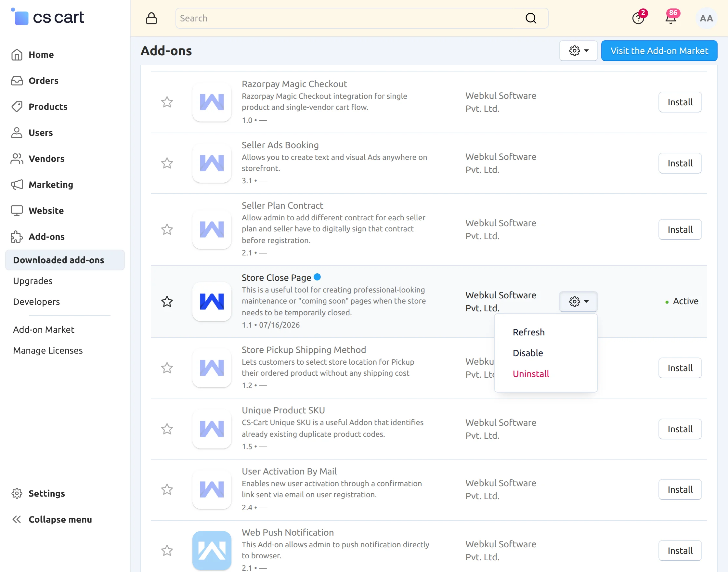
Task: Click the search magnifier icon
Action: (531, 19)
